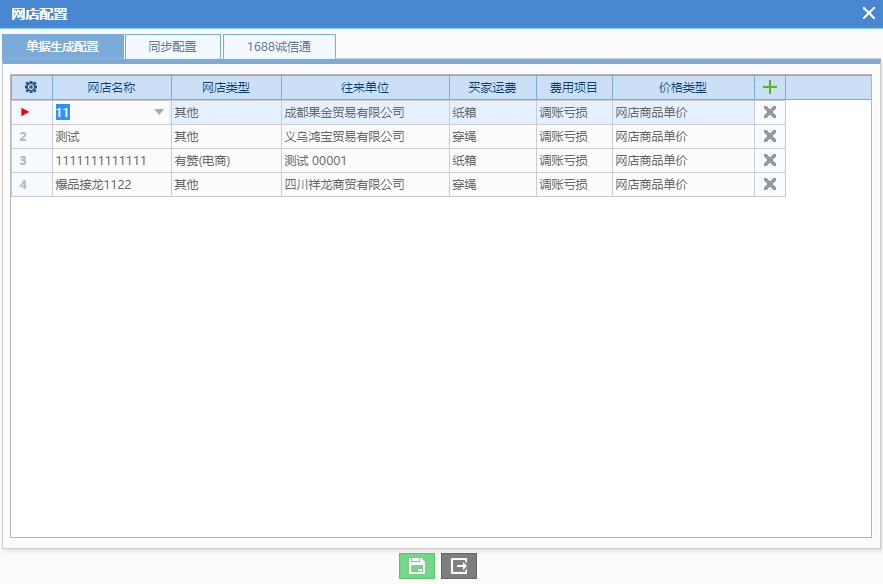883x584 pixels.
Task: Click 其他 type cell in row 11
Action: (226, 112)
